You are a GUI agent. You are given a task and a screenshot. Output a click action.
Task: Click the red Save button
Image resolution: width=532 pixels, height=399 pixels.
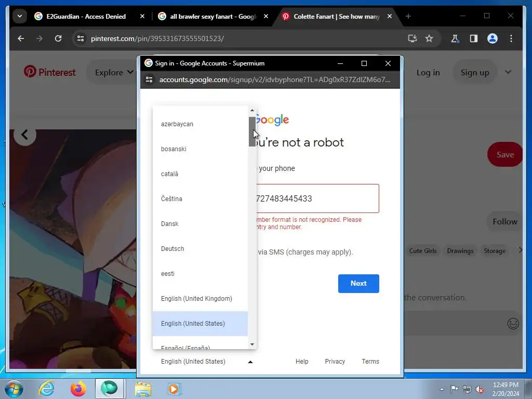click(505, 154)
